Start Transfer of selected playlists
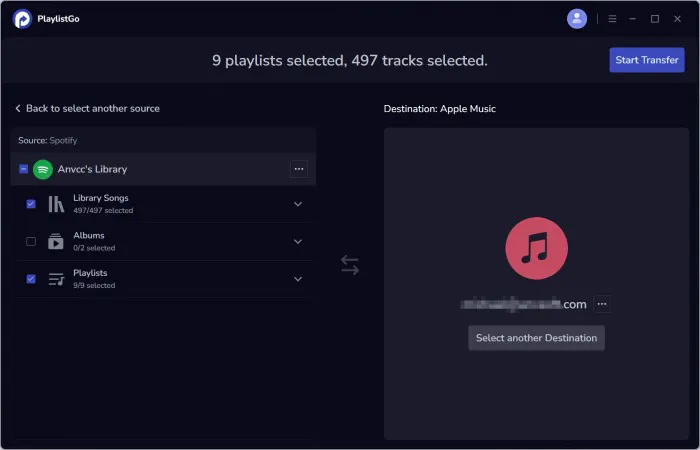700x450 pixels. point(647,60)
